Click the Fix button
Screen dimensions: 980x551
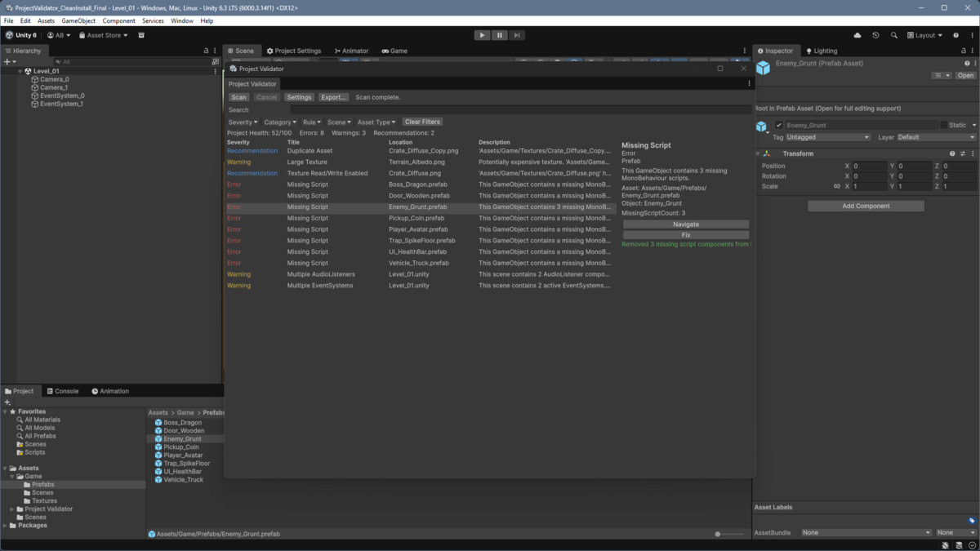pos(686,235)
